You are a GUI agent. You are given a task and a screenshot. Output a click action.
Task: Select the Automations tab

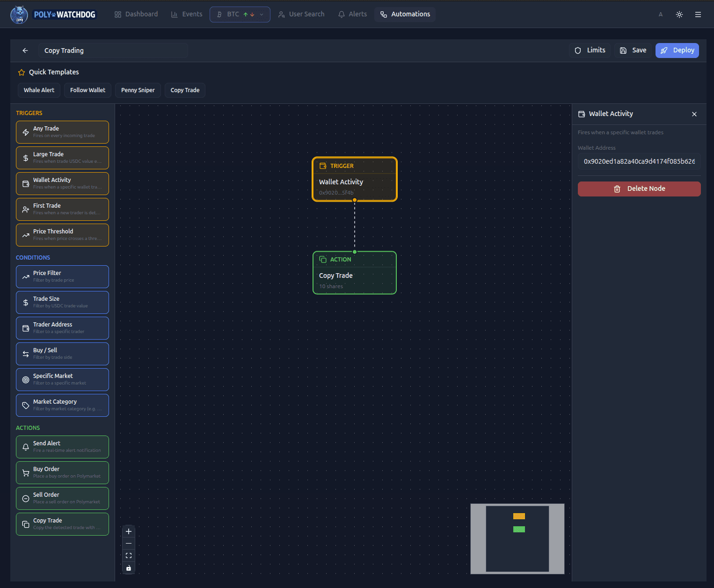pos(405,15)
